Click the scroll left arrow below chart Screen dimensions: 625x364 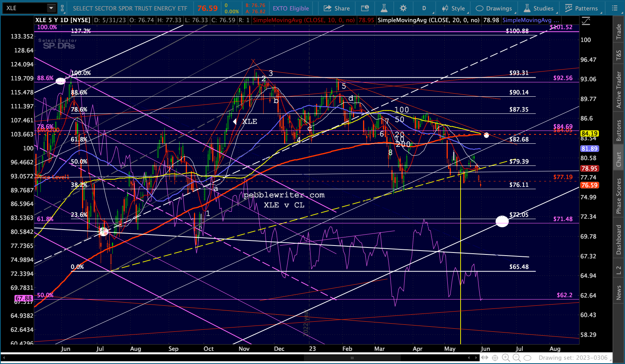click(x=4, y=358)
